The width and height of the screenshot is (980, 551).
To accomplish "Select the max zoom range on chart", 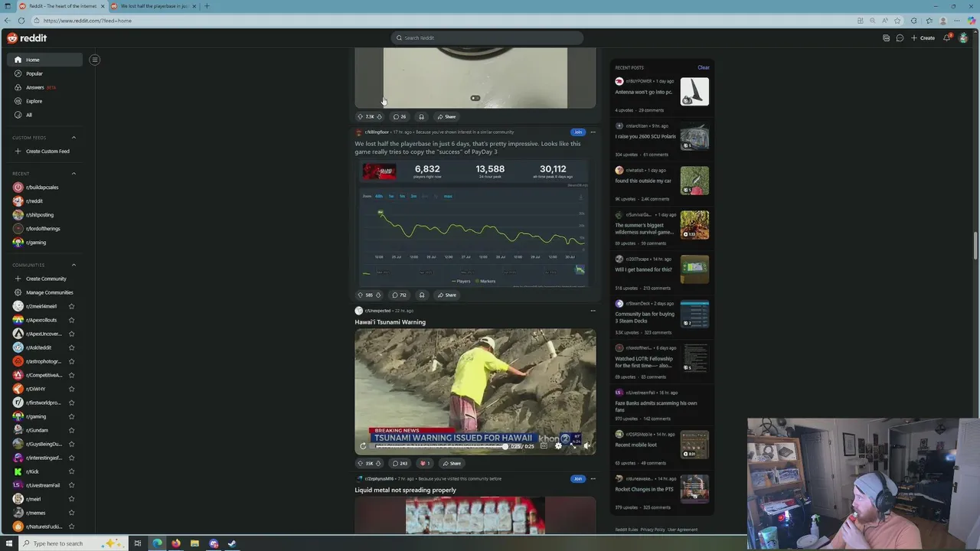I will click(x=448, y=196).
